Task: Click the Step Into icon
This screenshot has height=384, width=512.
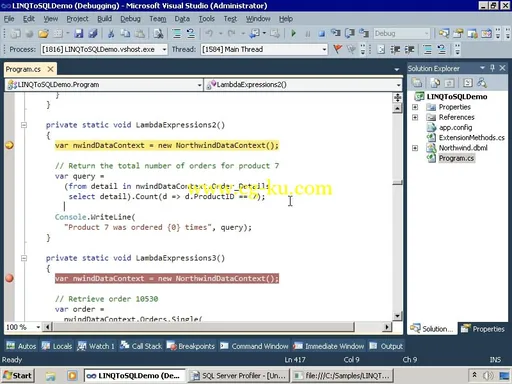Action: pyautogui.click(x=335, y=33)
